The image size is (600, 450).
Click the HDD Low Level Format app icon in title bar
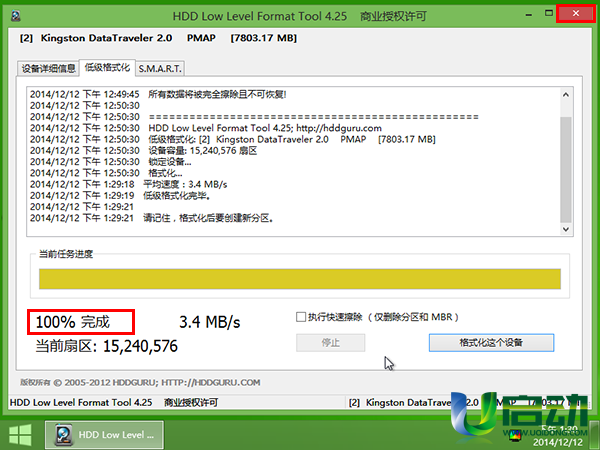pyautogui.click(x=15, y=16)
